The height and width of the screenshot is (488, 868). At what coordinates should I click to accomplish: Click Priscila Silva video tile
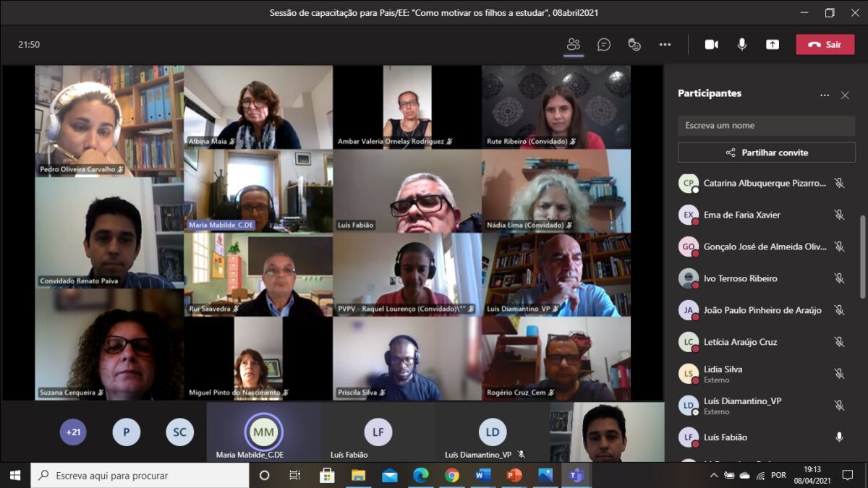pos(407,359)
